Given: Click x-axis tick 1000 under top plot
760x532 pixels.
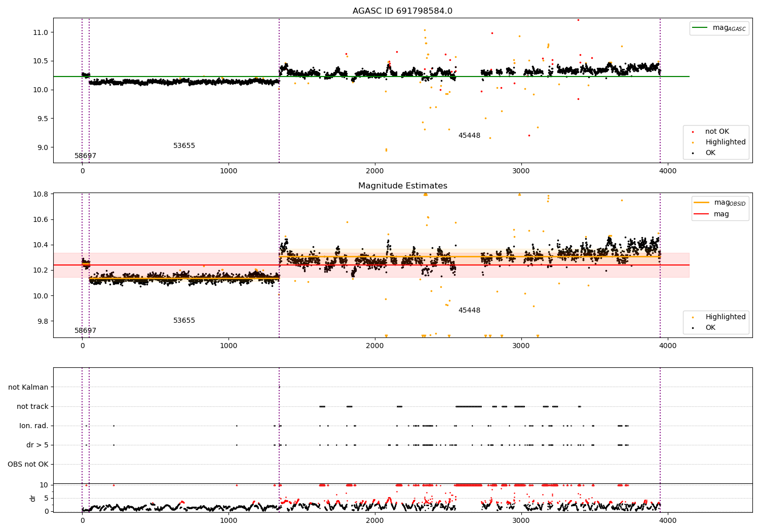Looking at the screenshot, I should coord(229,171).
